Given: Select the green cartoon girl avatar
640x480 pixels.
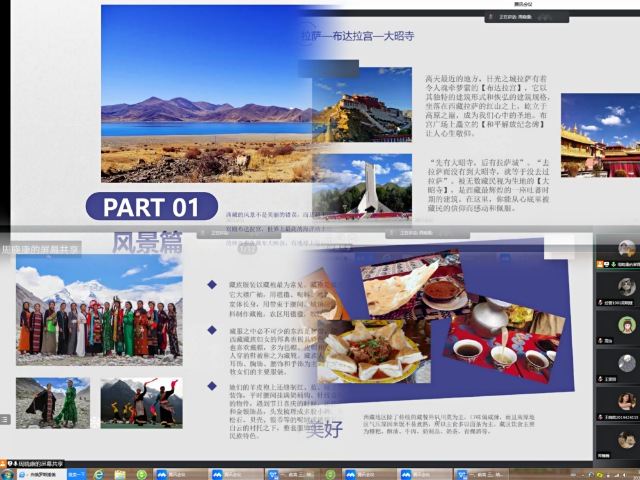Looking at the screenshot, I should [627, 325].
